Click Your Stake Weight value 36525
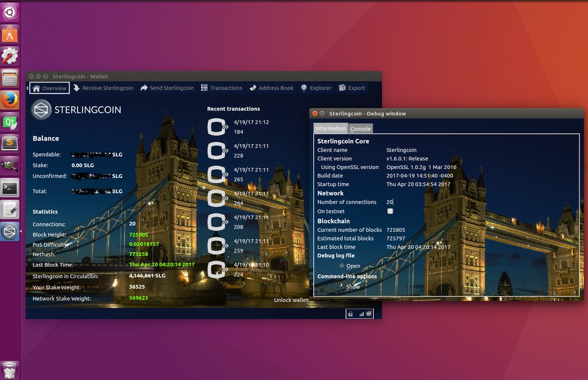This screenshot has width=588, height=380. click(x=137, y=286)
